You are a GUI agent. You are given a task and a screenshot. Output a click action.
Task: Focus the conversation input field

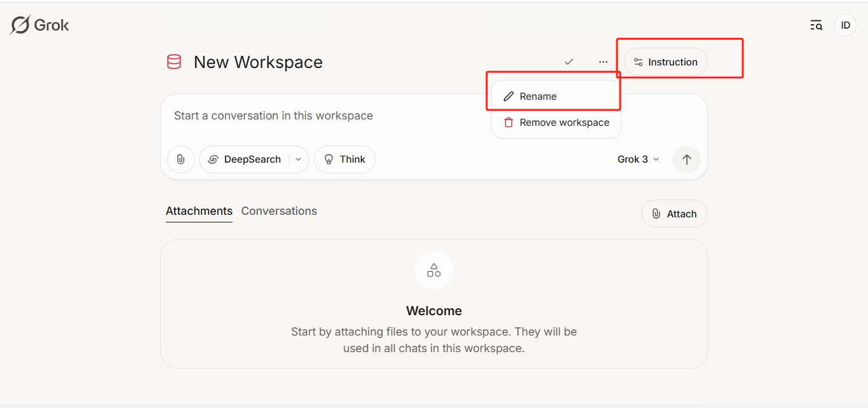(433, 116)
